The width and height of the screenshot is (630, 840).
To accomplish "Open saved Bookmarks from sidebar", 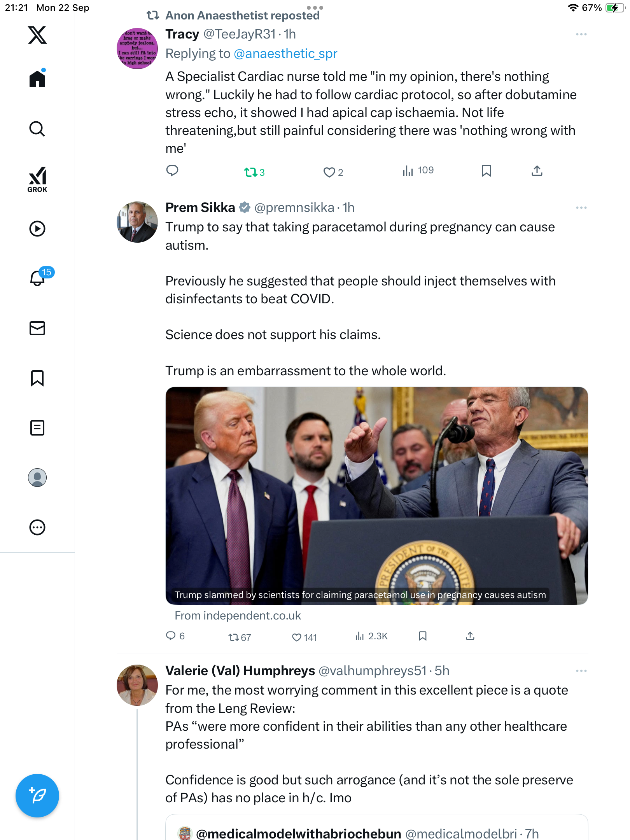I will (x=37, y=378).
